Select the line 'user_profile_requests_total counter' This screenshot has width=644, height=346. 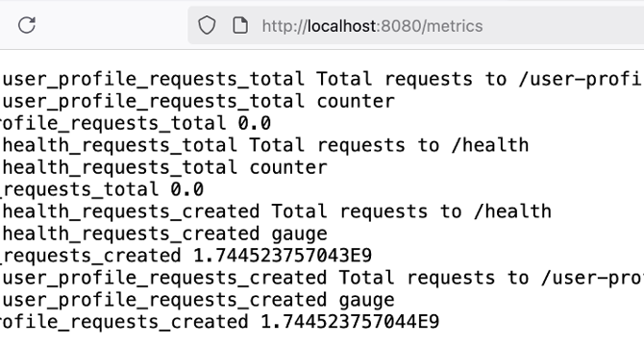tap(198, 101)
